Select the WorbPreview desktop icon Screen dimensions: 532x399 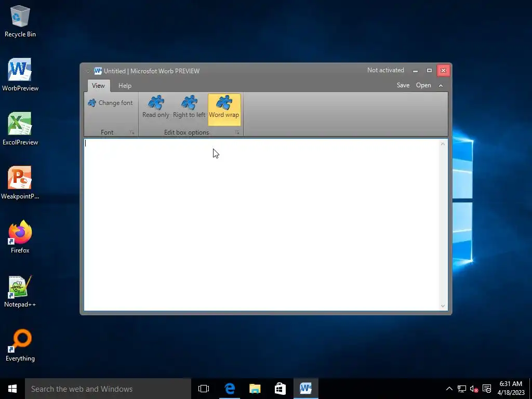(20, 75)
